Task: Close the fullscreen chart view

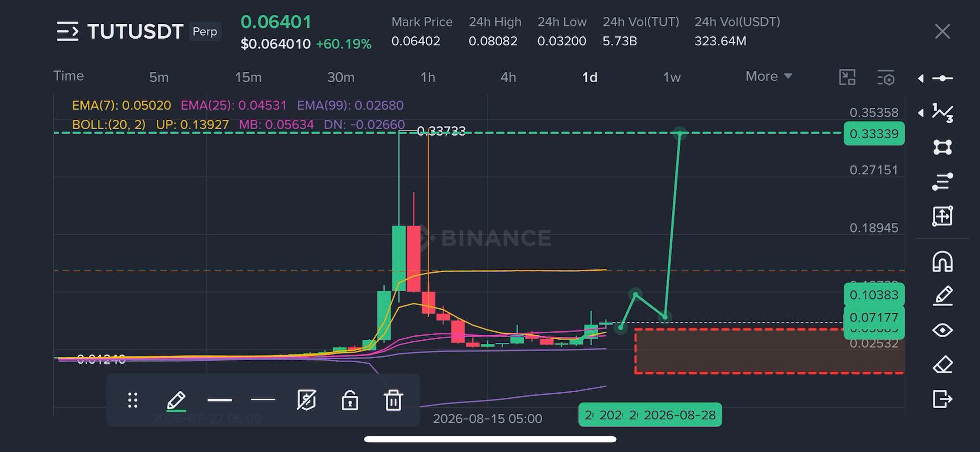Action: click(942, 31)
